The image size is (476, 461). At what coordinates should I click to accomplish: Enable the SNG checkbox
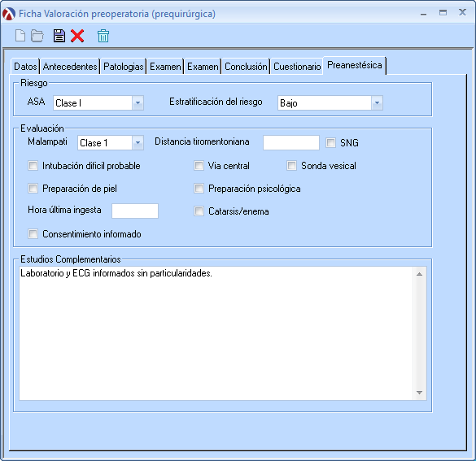point(330,142)
